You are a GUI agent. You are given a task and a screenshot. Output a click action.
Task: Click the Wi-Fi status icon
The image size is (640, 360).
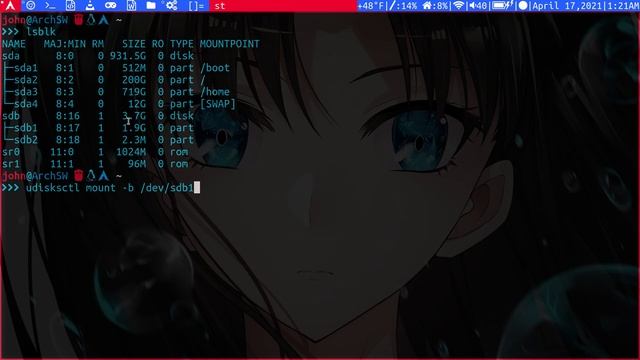[x=459, y=6]
